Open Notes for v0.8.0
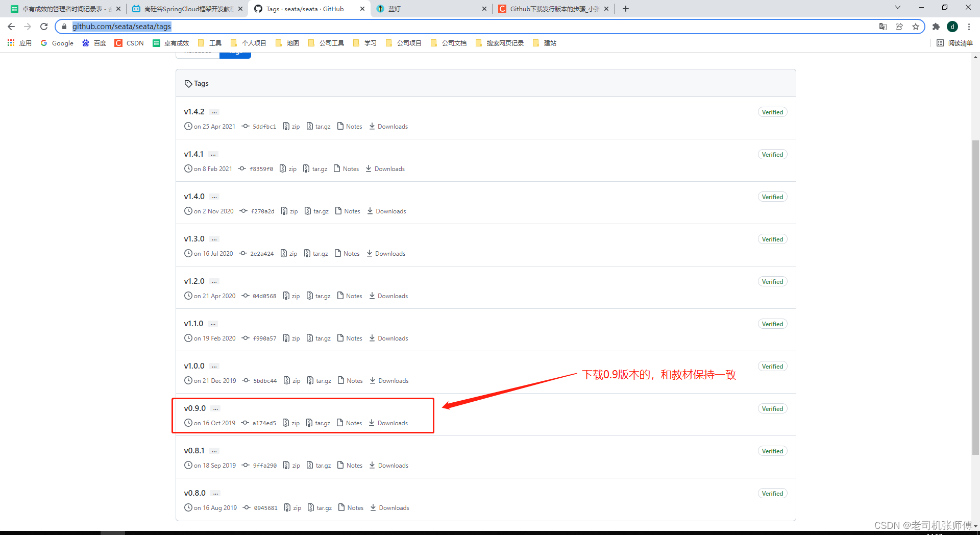Image resolution: width=980 pixels, height=535 pixels. (351, 507)
